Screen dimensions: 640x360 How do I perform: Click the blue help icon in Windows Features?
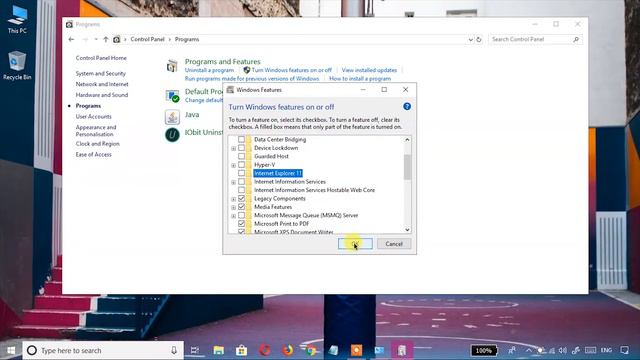pyautogui.click(x=407, y=107)
